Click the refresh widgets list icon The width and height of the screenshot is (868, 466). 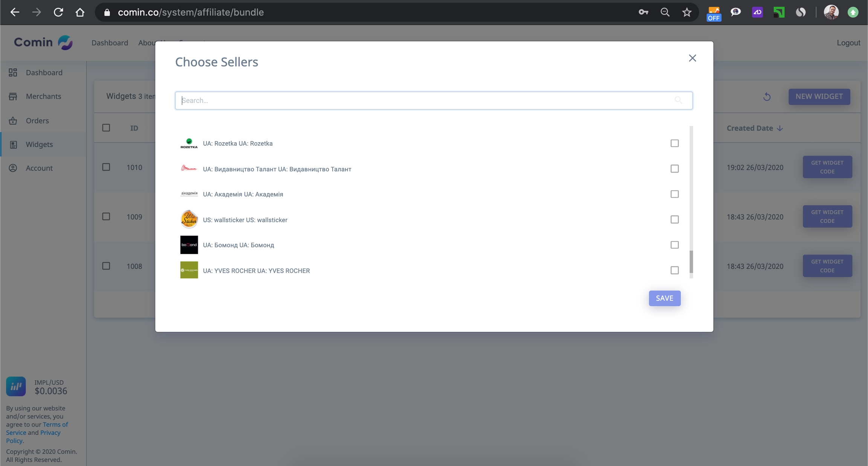tap(767, 97)
